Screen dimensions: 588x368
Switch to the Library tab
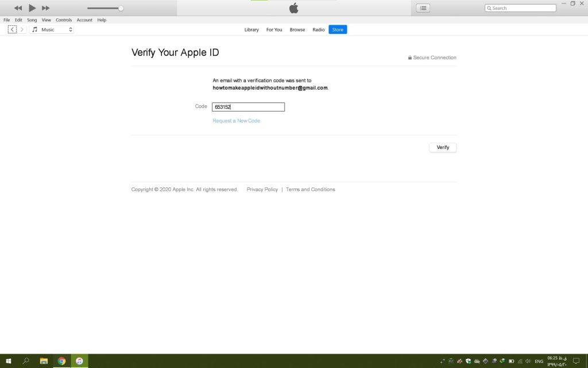coord(252,30)
